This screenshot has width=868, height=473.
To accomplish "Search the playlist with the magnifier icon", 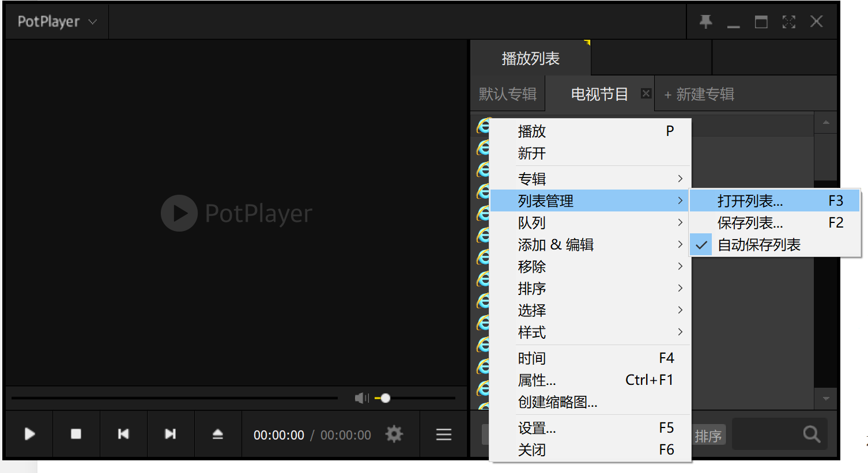I will (x=812, y=434).
